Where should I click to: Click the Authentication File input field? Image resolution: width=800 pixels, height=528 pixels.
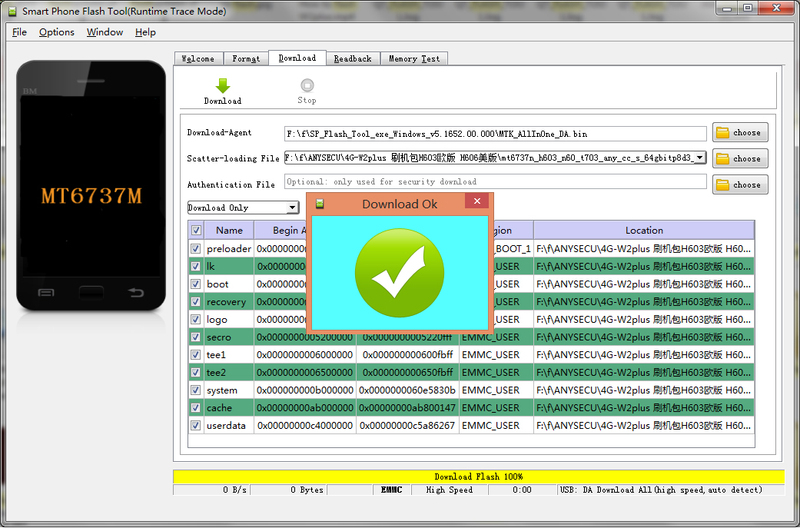pos(495,182)
